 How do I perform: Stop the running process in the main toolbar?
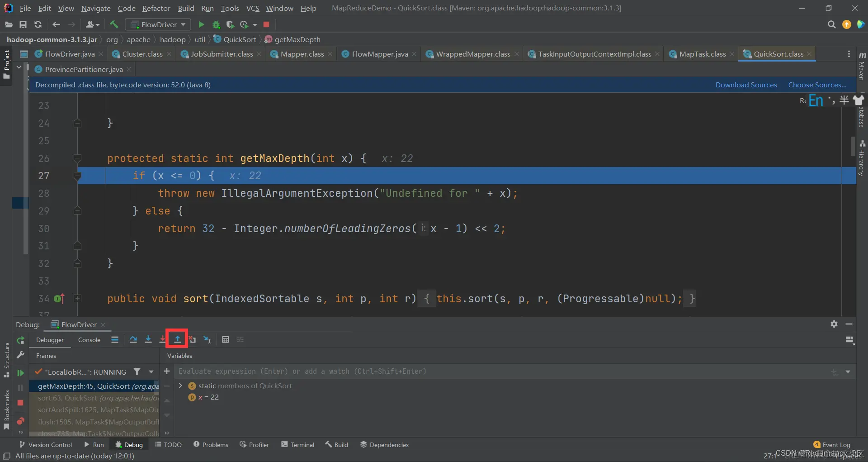(266, 24)
